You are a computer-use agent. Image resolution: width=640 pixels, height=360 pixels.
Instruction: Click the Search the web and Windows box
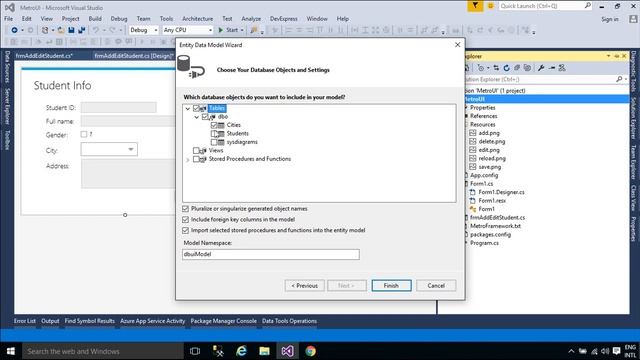103,351
